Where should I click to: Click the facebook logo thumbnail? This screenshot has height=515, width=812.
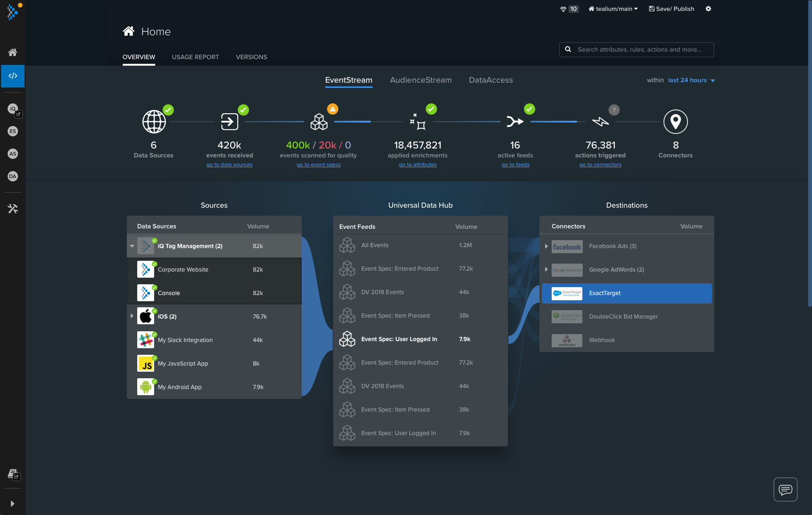point(567,247)
